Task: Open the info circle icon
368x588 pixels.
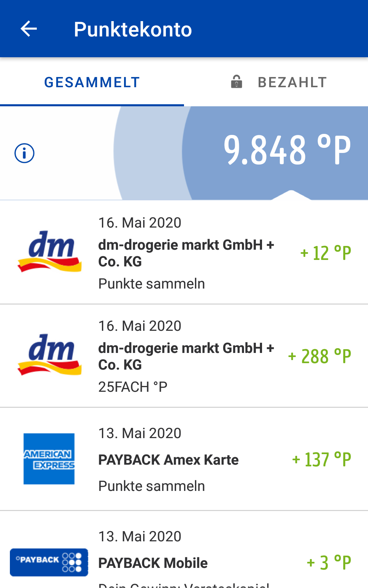Action: (x=25, y=153)
